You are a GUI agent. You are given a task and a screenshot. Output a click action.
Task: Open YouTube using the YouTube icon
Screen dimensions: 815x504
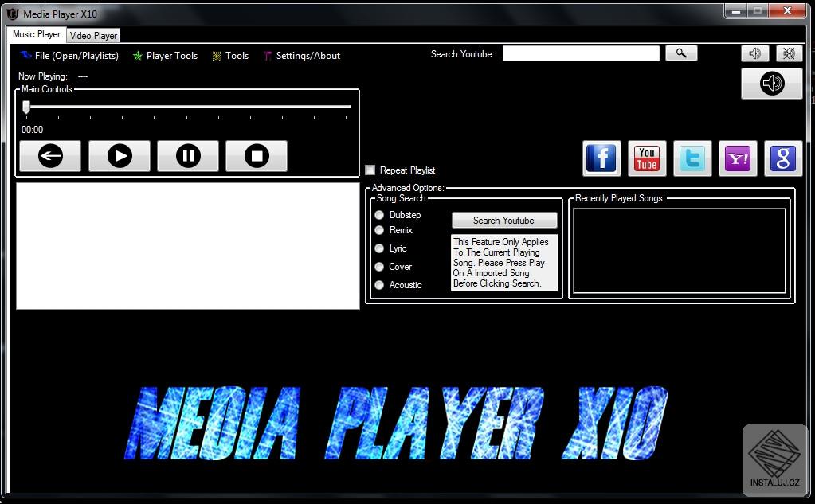click(x=646, y=158)
